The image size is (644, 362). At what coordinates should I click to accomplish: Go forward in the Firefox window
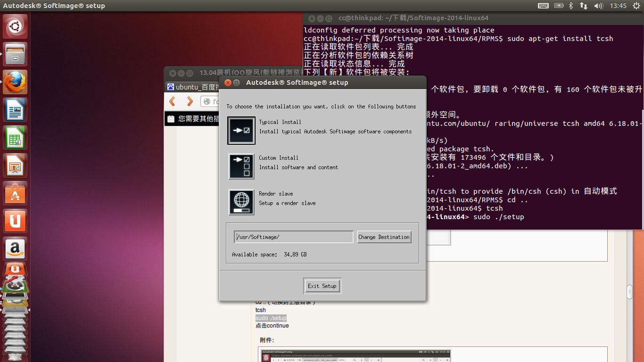pos(190,101)
